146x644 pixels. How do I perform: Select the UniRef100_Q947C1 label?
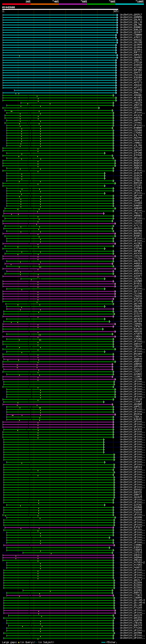131,72
